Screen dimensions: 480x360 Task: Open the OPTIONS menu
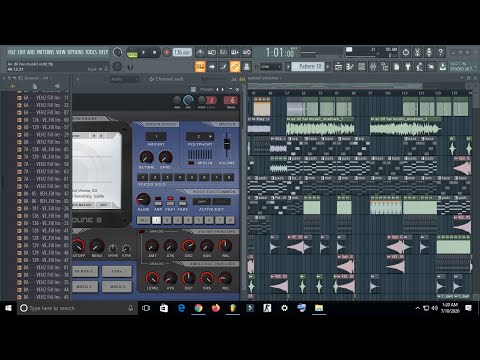point(75,52)
